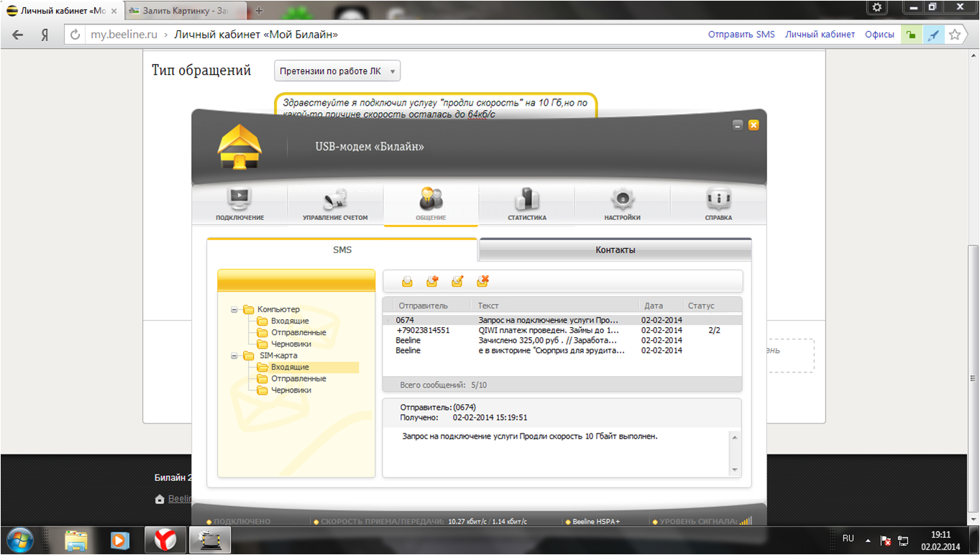Select Отправленные under Компьютер
Viewport: 980px width, 555px height.
coord(298,332)
